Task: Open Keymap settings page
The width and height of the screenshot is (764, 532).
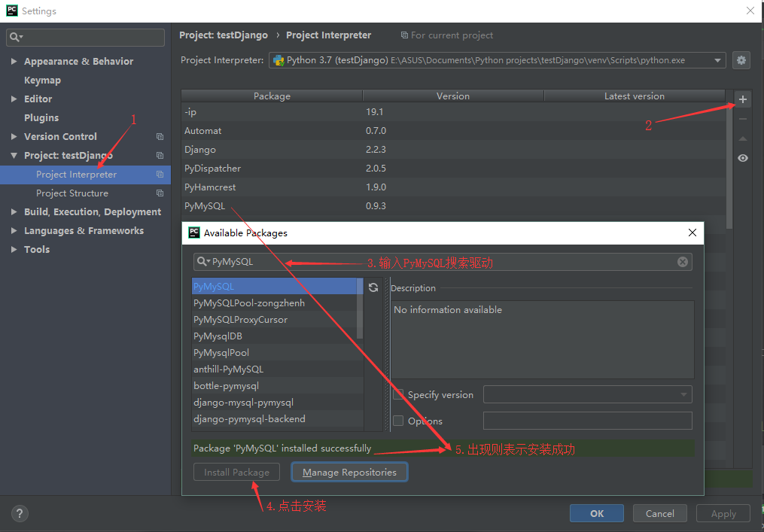Action: pyautogui.click(x=42, y=81)
